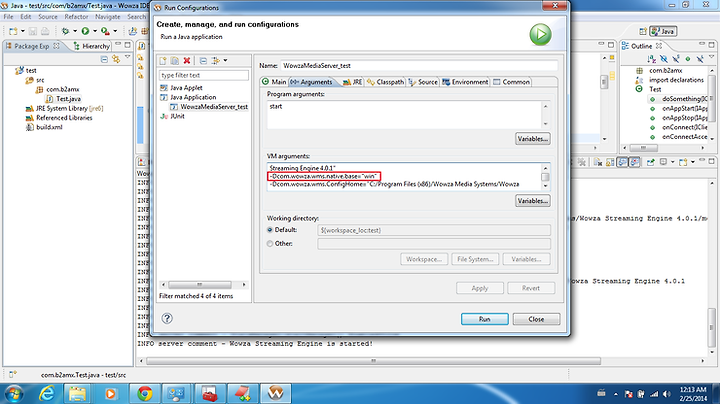Image resolution: width=720 pixels, height=404 pixels.
Task: Click Remove All Terminated Launches in Console toolbar
Action: 582,162
